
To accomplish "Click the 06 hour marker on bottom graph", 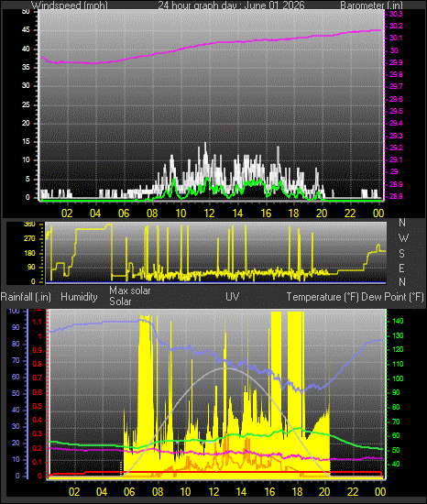I will point(129,492).
